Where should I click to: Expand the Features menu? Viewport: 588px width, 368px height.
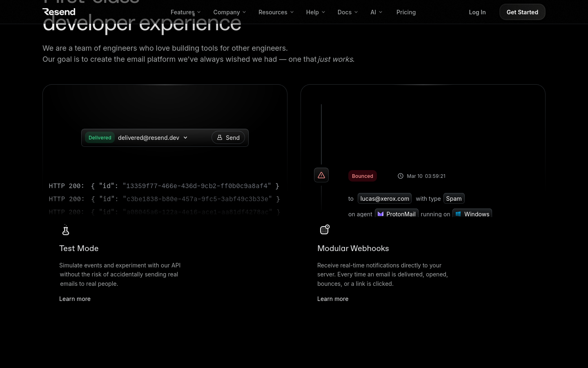click(x=185, y=12)
